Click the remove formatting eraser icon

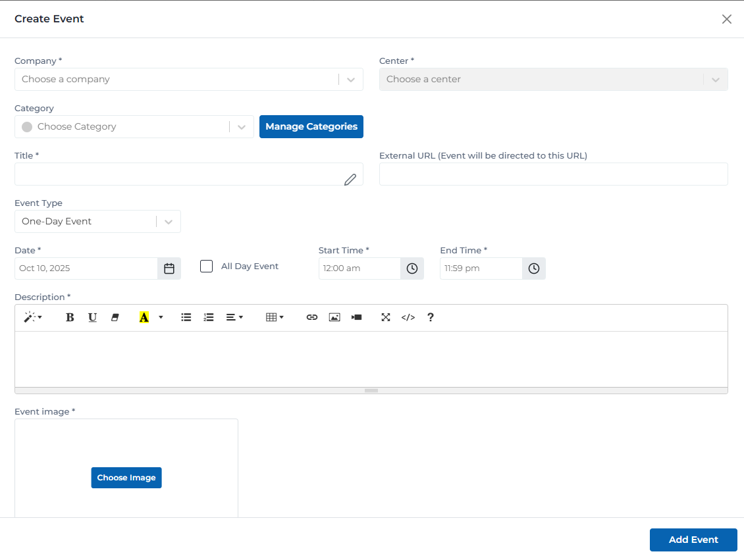(115, 317)
